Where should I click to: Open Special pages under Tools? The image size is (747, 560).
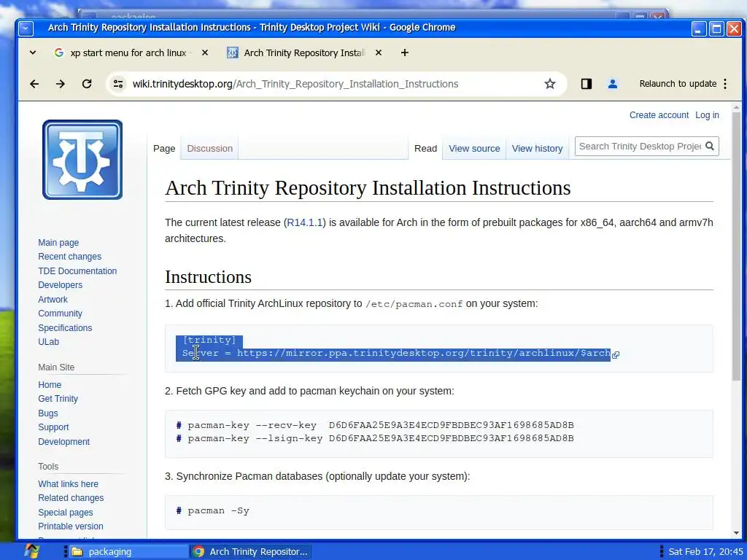click(65, 513)
